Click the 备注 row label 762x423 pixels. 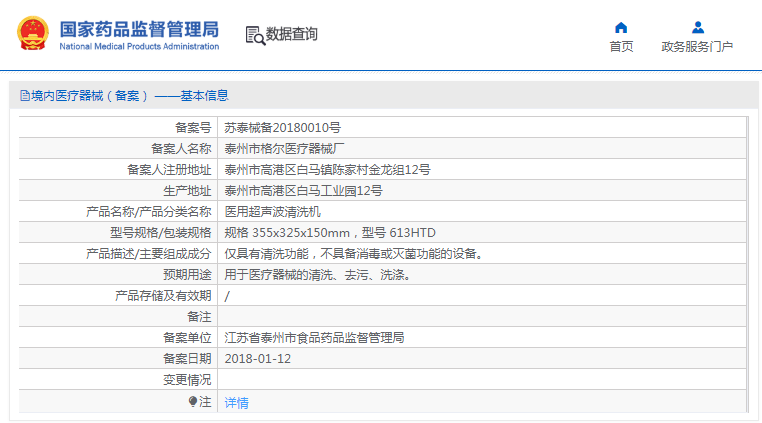click(199, 317)
